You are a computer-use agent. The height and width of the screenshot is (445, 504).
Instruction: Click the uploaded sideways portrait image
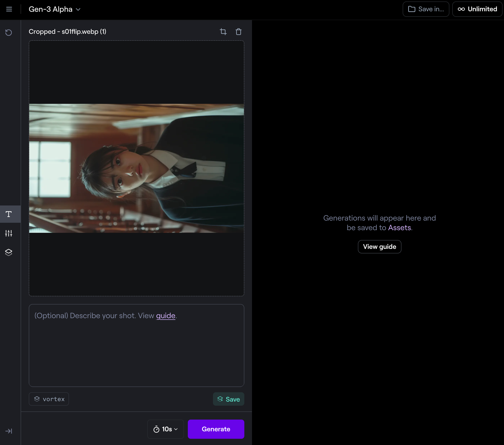click(136, 168)
